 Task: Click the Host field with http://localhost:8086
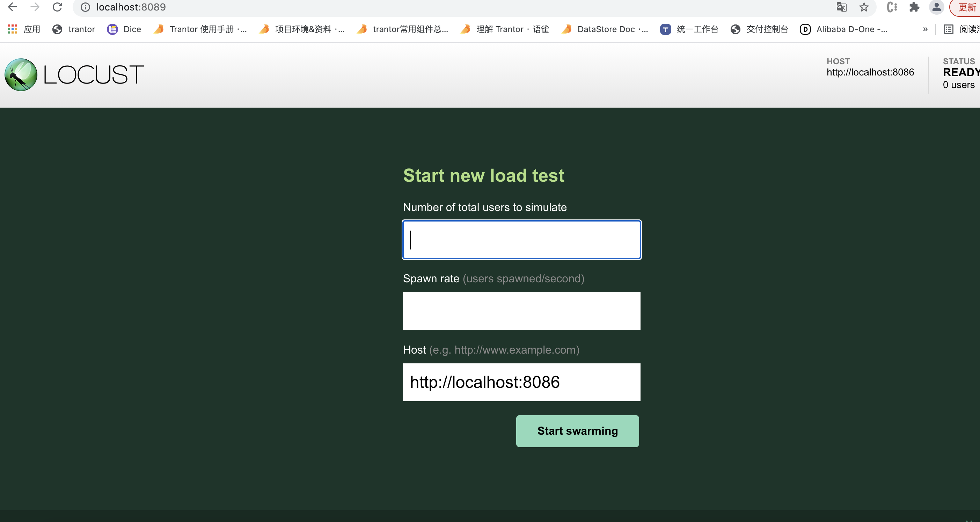click(521, 382)
